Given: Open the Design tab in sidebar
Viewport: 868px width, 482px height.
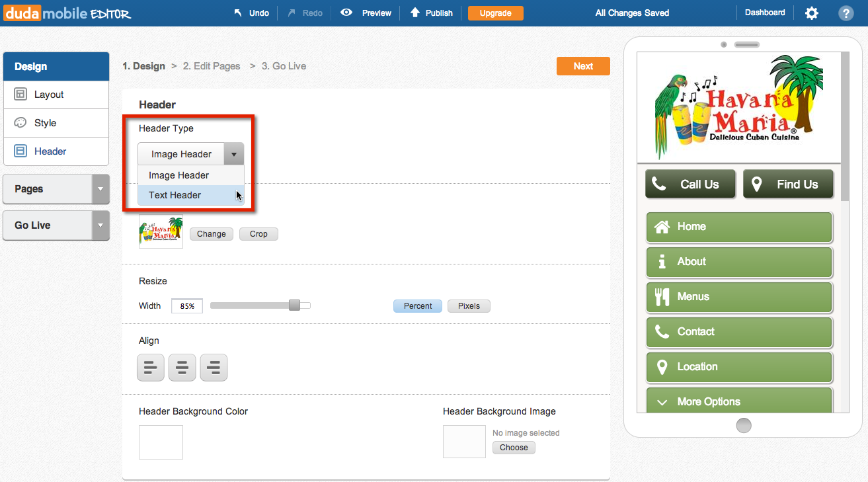Looking at the screenshot, I should pyautogui.click(x=56, y=67).
